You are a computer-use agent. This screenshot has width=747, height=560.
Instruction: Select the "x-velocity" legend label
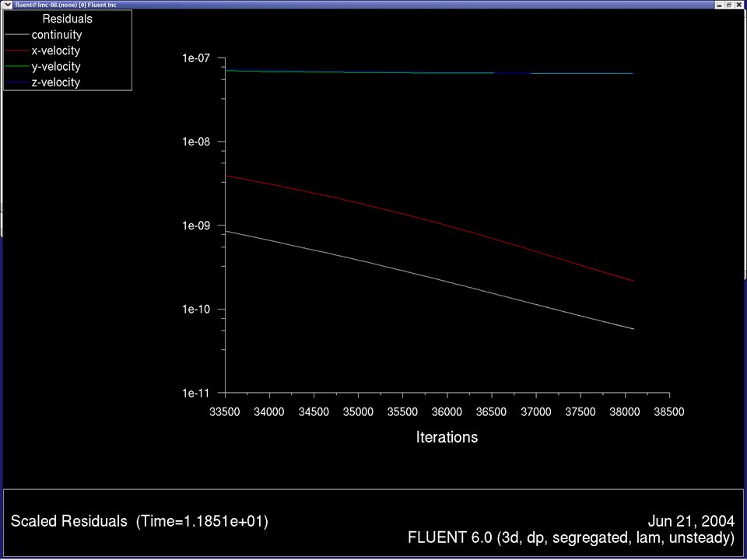(x=56, y=51)
